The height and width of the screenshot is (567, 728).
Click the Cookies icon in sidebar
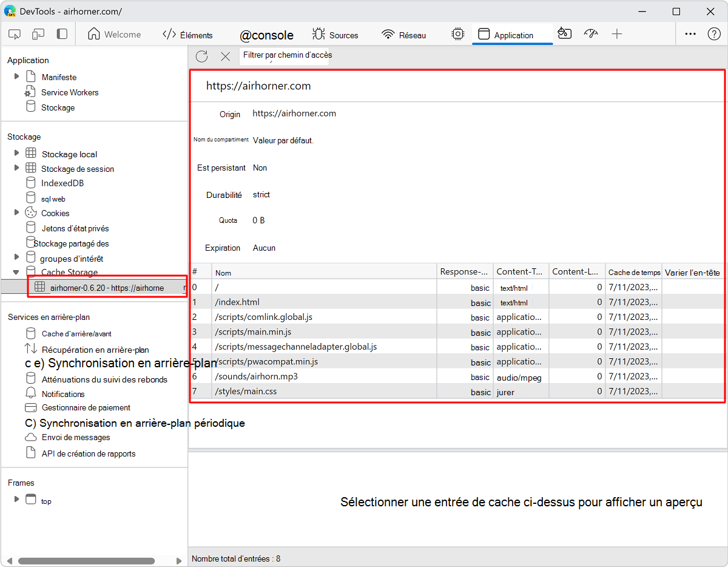click(x=30, y=212)
